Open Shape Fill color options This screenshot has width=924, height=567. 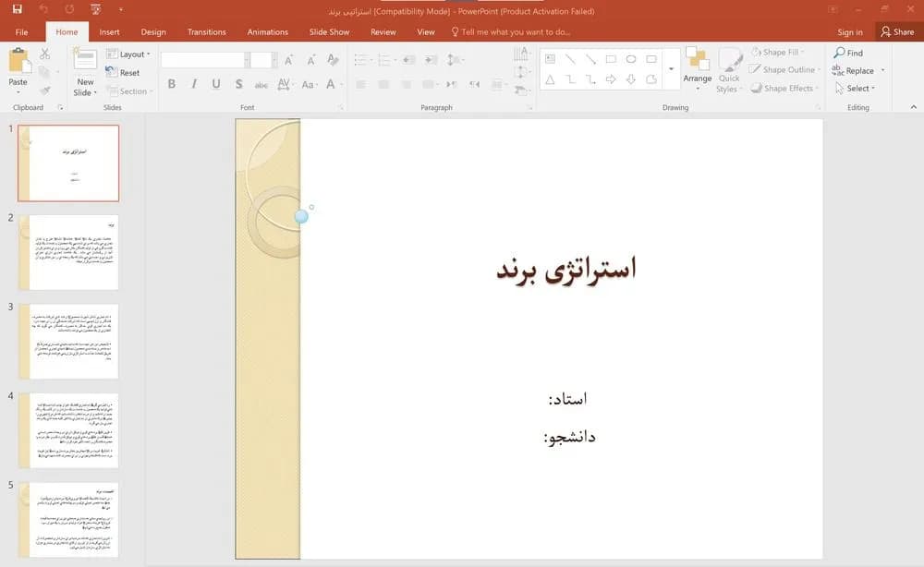coord(778,53)
